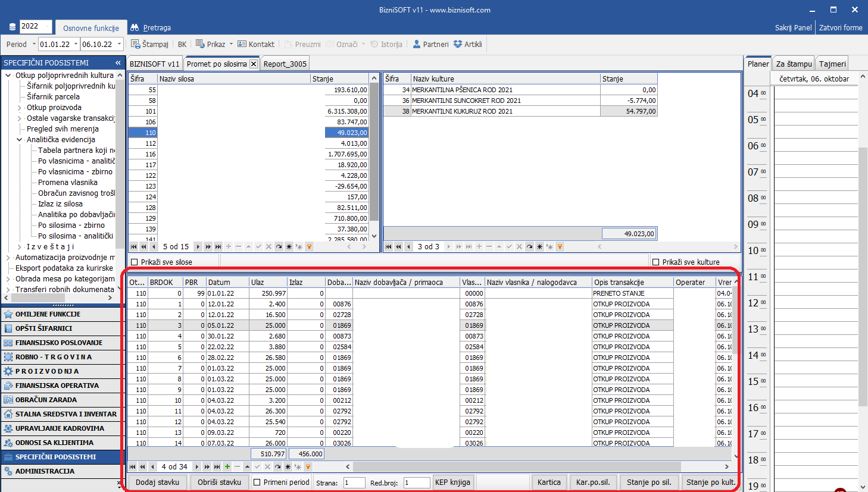Enable Prikaži sve silose checkbox
Screen dimensions: 868x492
pyautogui.click(x=135, y=262)
